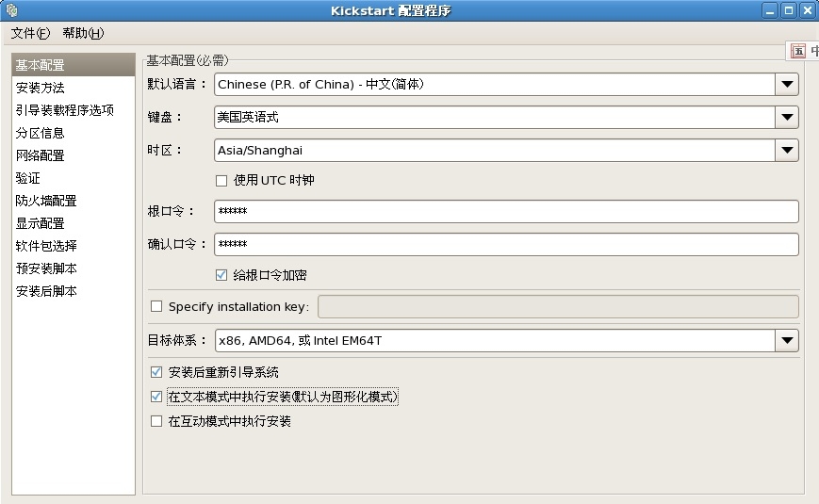819x504 pixels.
Task: Click the x86, AMD64 architecture combo box
Action: coord(506,340)
